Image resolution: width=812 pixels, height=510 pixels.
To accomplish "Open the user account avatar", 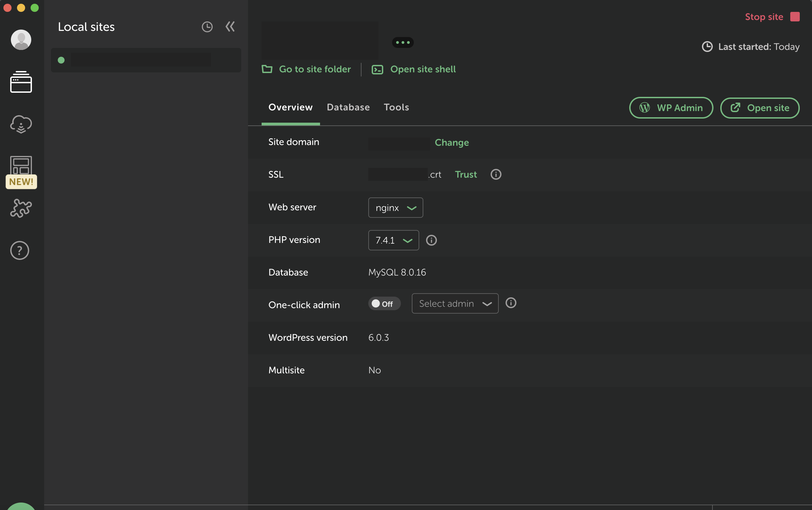I will tap(21, 39).
